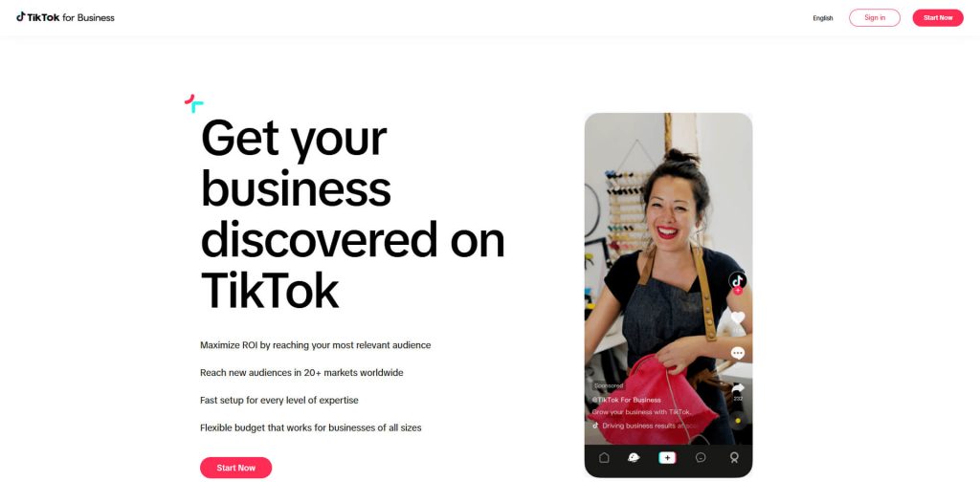The image size is (980, 482).
Task: Tap the pink follow plus badge
Action: coord(738,291)
